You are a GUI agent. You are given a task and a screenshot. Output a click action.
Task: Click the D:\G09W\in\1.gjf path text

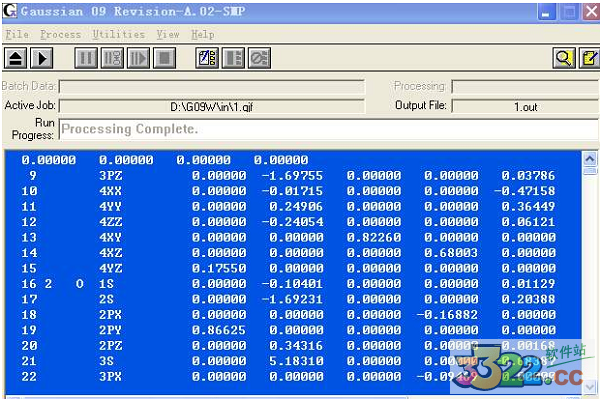pyautogui.click(x=212, y=107)
